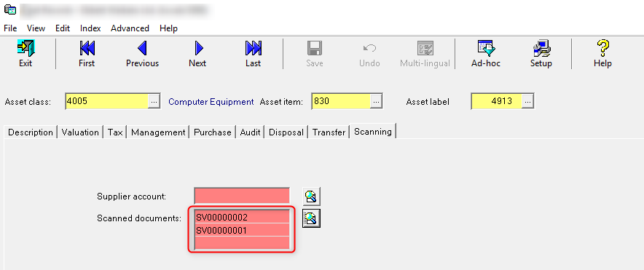Click empty third scanned documents row

pyautogui.click(x=242, y=242)
